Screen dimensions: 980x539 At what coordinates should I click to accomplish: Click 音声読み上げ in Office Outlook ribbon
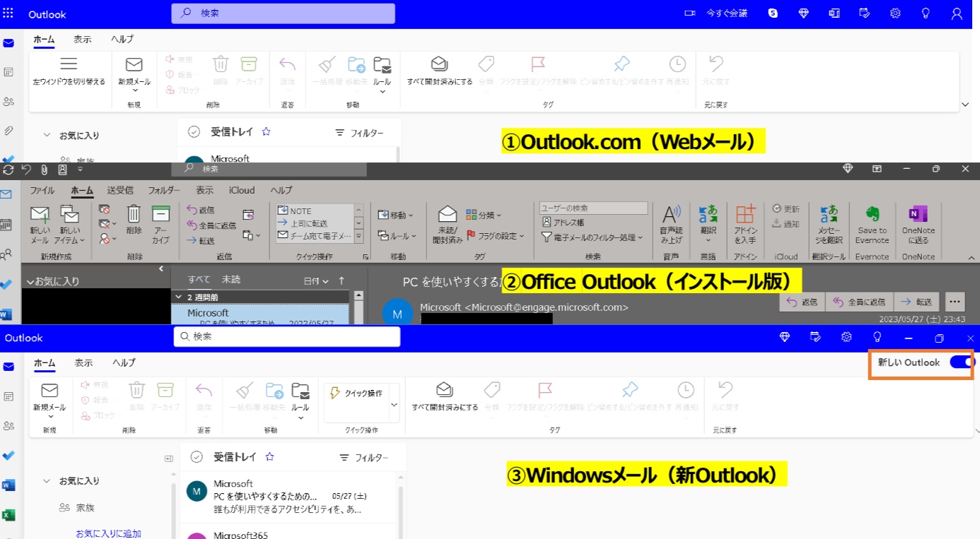[671, 225]
